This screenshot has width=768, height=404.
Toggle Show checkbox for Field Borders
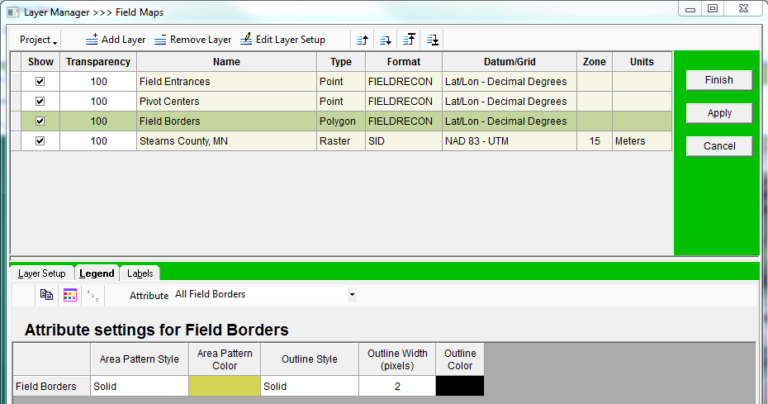tap(40, 121)
